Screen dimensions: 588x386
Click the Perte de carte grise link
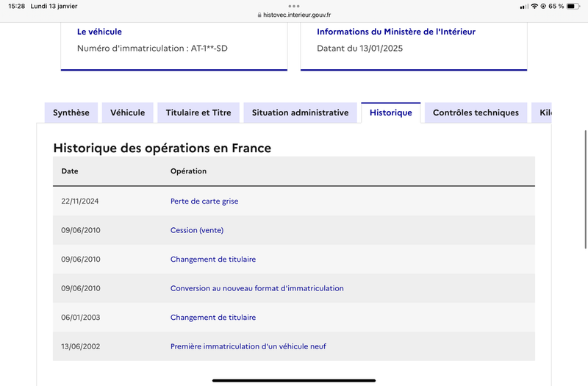coord(204,201)
